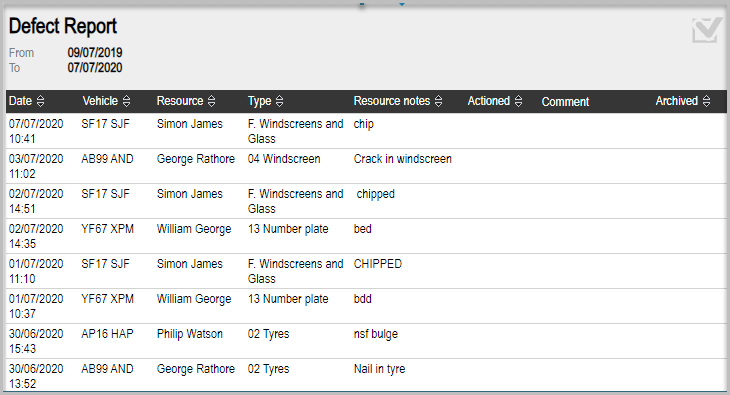
Task: Click the nsf bulge note
Action: pyautogui.click(x=376, y=334)
